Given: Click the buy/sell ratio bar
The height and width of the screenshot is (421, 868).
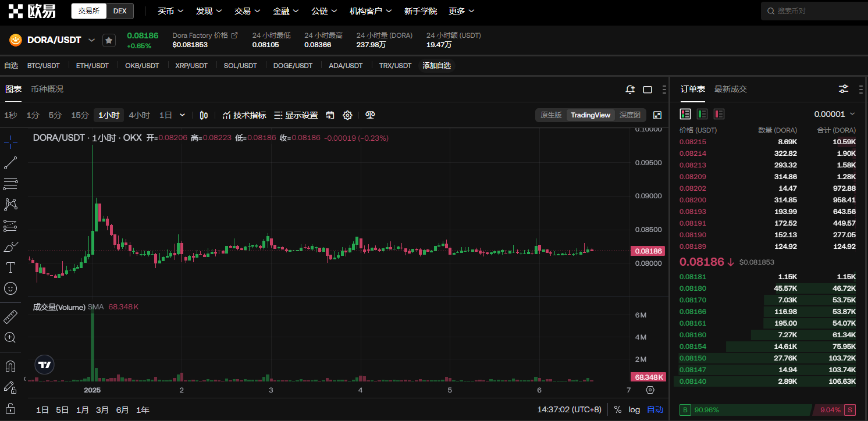Looking at the screenshot, I should pos(768,410).
